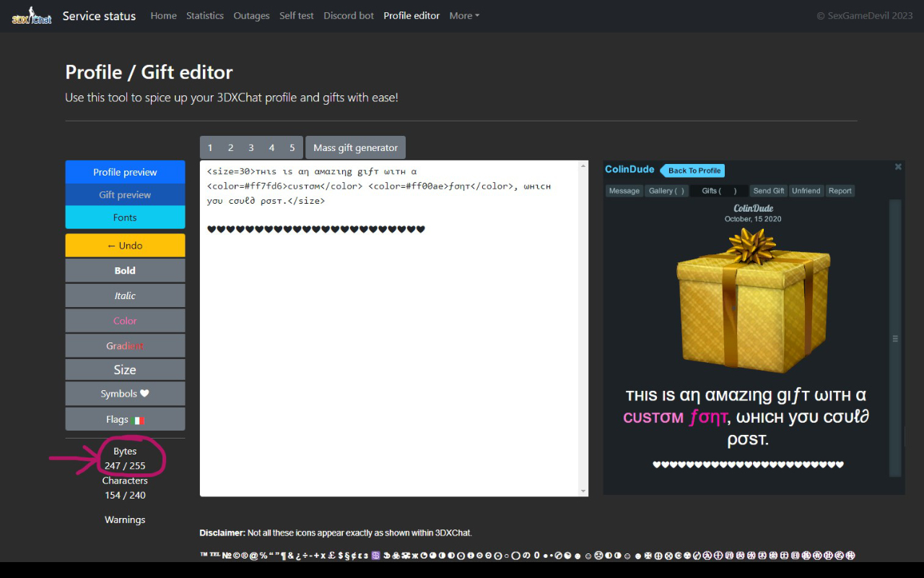This screenshot has width=924, height=578.
Task: Toggle Bold formatting
Action: click(125, 270)
